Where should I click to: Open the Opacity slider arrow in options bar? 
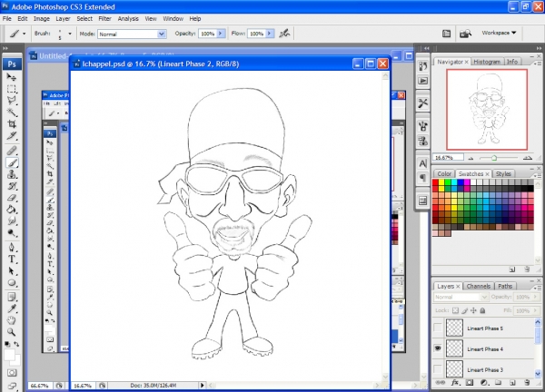coord(221,34)
